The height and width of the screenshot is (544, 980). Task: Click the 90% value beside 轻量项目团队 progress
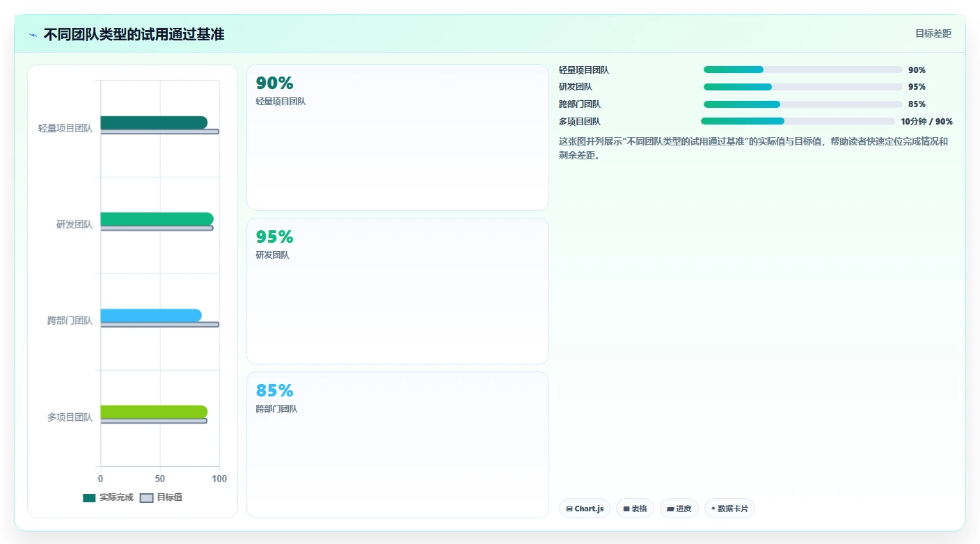tap(917, 70)
